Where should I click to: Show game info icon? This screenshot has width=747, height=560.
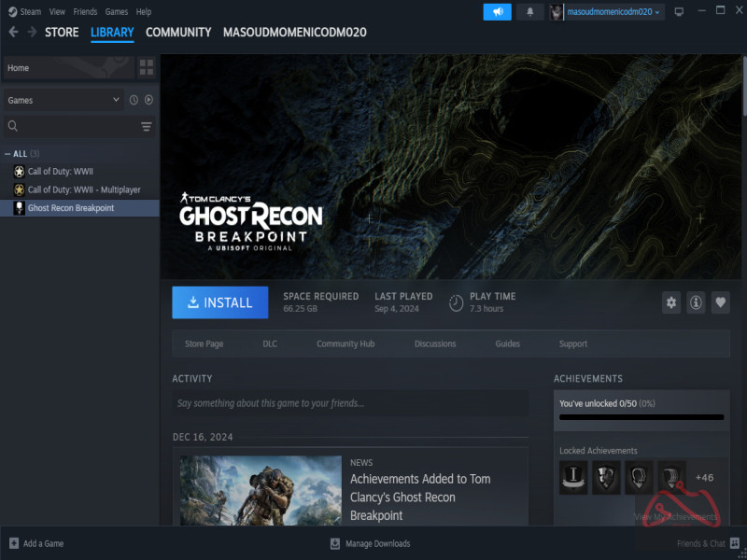click(x=696, y=302)
